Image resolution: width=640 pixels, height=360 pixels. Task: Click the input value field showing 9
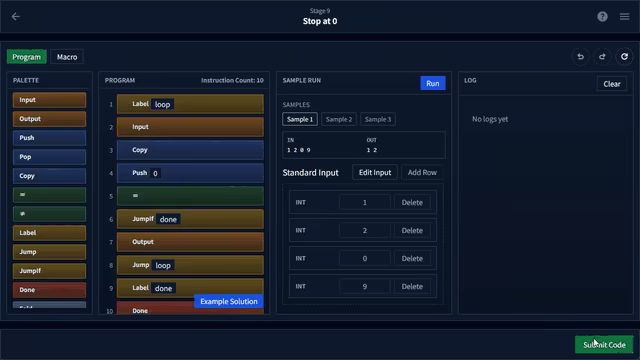click(x=364, y=287)
